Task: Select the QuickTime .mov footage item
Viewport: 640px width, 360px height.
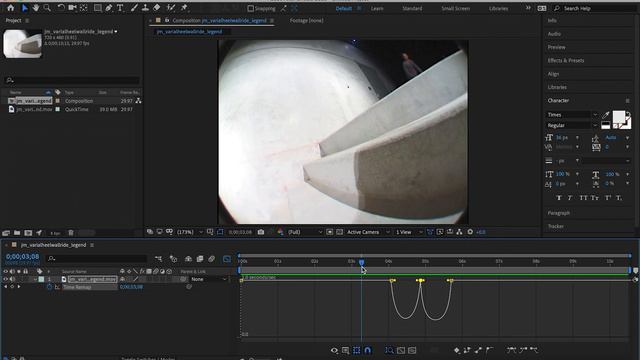Action: click(x=34, y=109)
